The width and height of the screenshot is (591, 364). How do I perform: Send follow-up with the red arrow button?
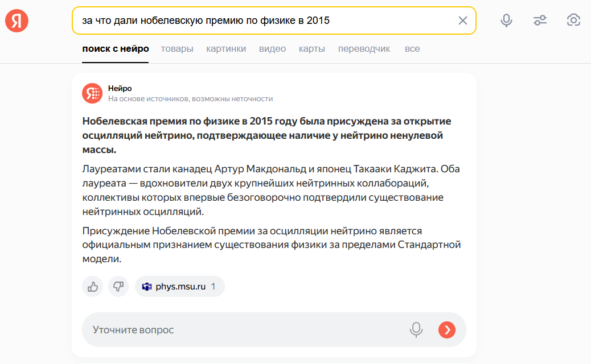point(446,330)
